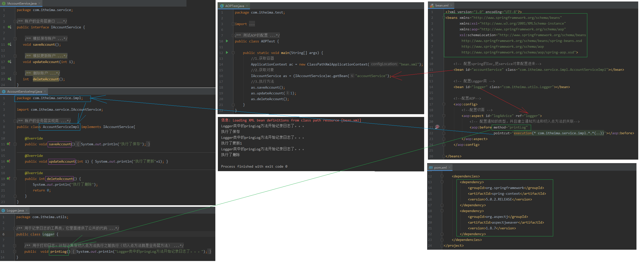Screen dimensions: 644x265
Task: Expand the folded 模拟保存账户 doc comment
Action: (15, 39)
